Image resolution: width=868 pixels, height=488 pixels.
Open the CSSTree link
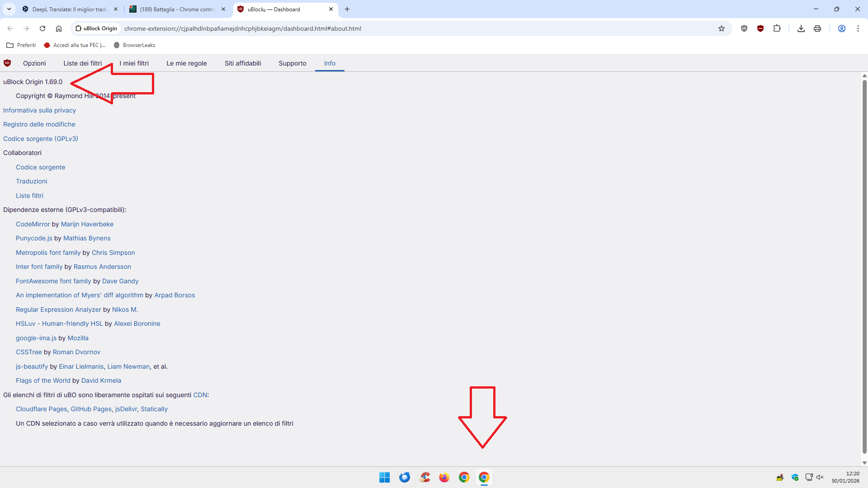point(29,352)
